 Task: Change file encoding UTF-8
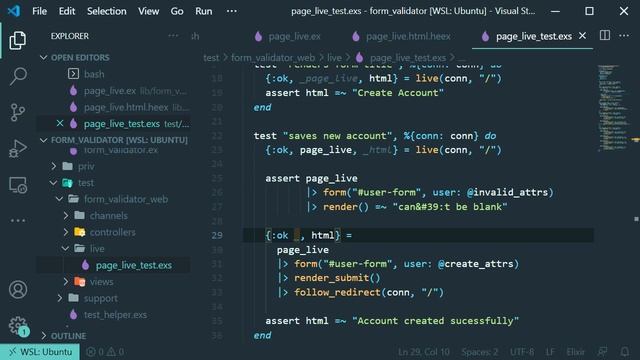coord(522,352)
